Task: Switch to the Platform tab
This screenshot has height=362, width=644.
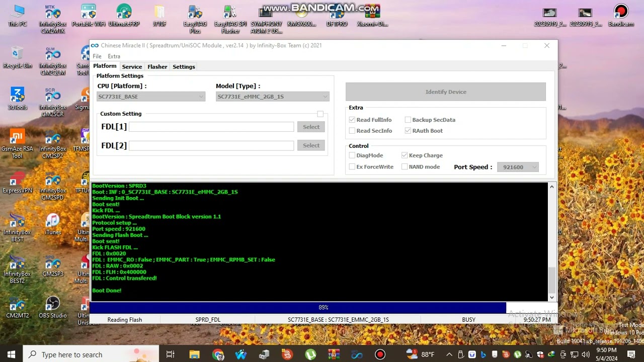Action: (105, 66)
